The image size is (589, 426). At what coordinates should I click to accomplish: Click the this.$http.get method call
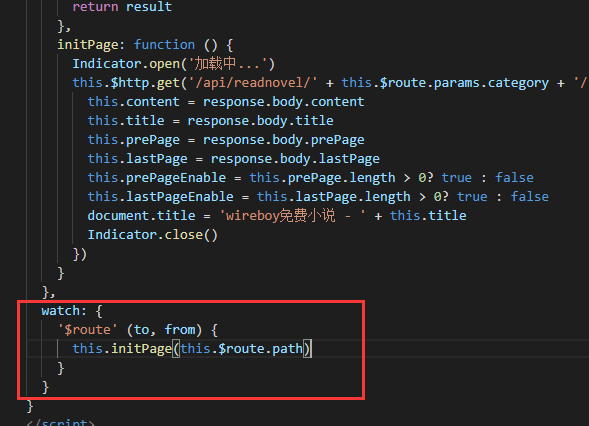pos(126,83)
